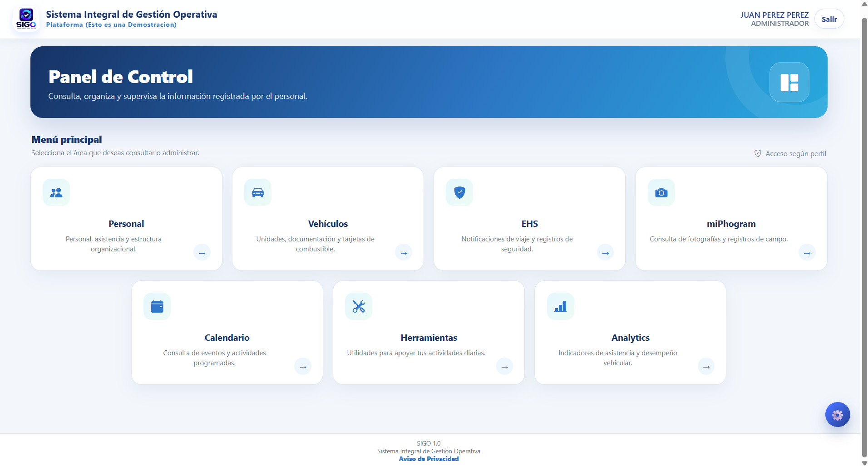Click the Herramientas tools icon
868x466 pixels.
pyautogui.click(x=359, y=306)
